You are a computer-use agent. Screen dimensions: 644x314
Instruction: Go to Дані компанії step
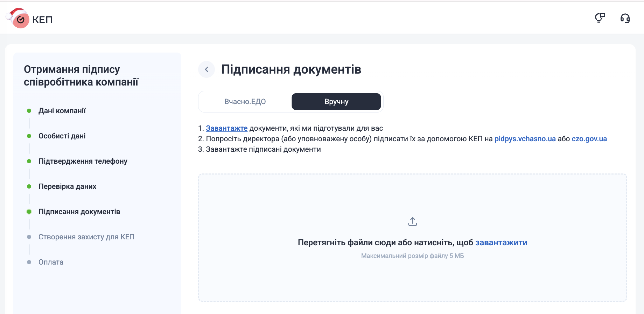pyautogui.click(x=62, y=111)
